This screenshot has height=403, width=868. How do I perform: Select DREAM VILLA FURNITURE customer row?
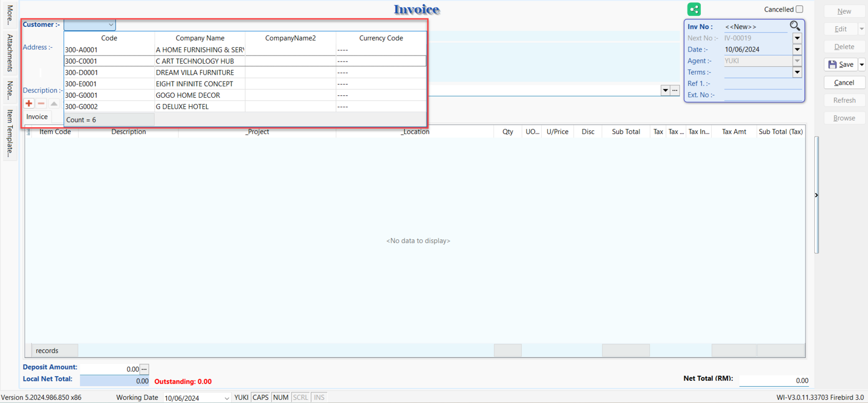[x=245, y=73]
